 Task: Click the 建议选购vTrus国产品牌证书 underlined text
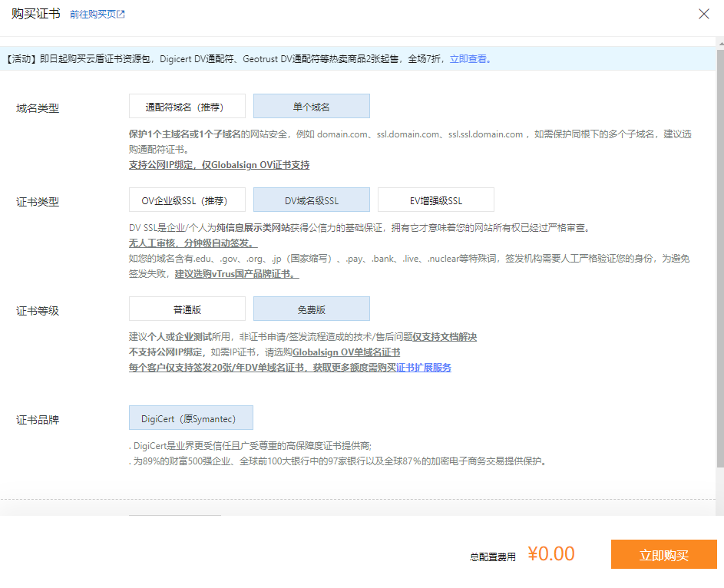tap(237, 274)
